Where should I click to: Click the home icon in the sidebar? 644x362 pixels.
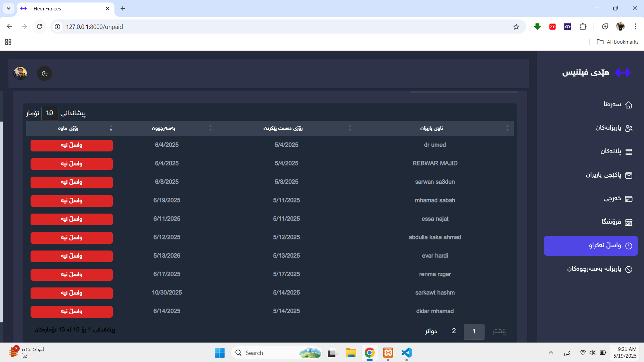pos(629,105)
